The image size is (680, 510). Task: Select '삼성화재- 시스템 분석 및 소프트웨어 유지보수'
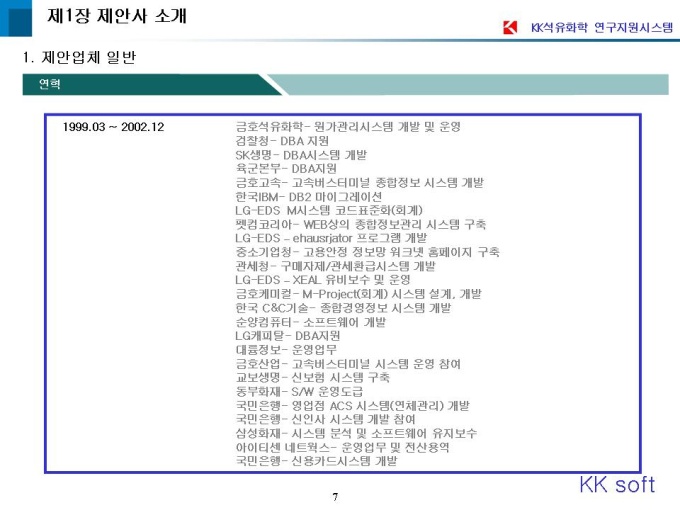click(x=356, y=433)
